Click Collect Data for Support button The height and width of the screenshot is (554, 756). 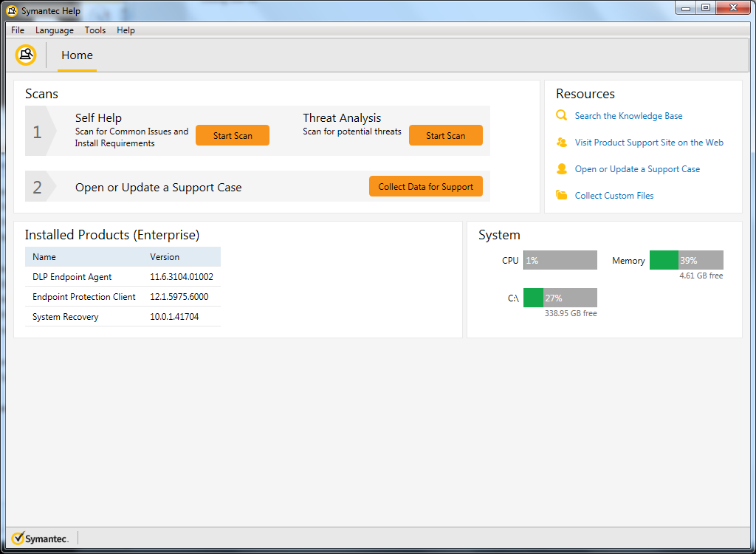tap(426, 186)
